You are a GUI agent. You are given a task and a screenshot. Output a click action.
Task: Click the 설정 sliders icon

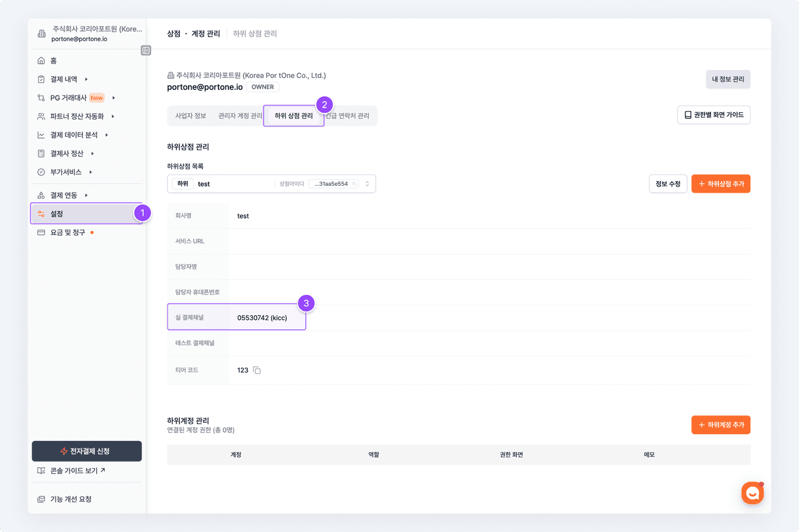(41, 214)
